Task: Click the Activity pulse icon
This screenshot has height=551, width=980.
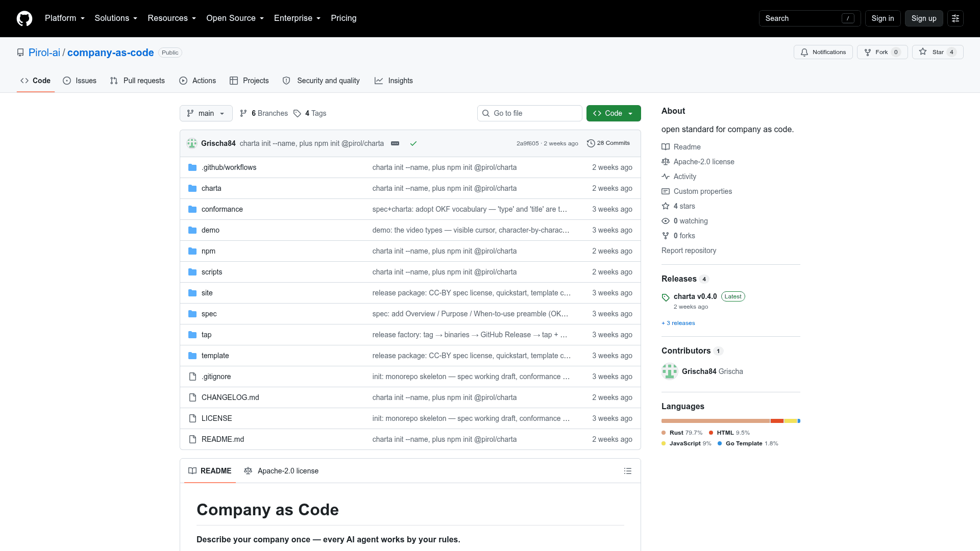Action: 666,177
